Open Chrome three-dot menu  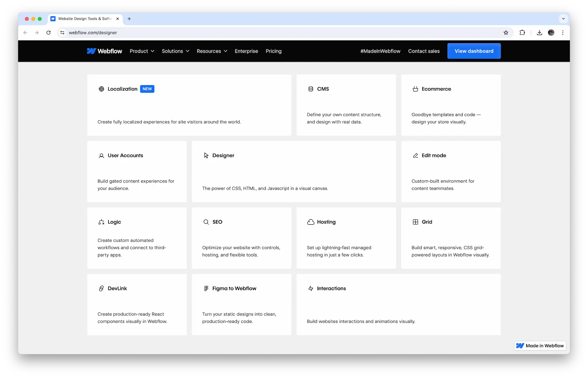(x=563, y=32)
